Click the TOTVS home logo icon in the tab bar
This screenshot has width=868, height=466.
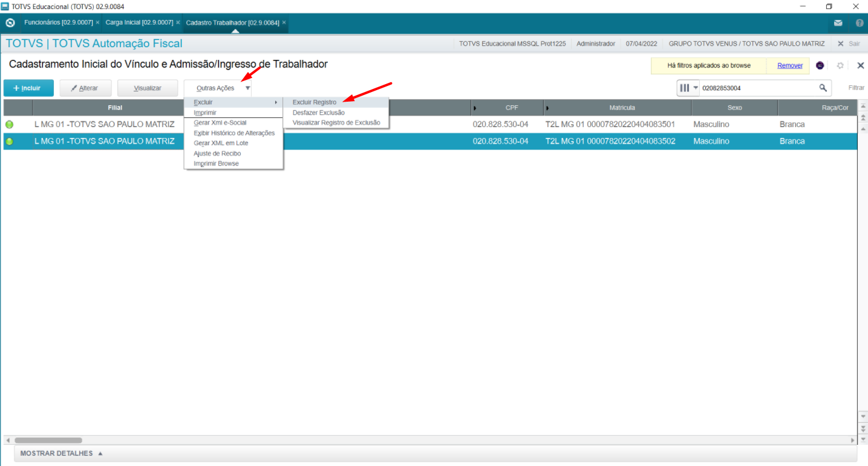[x=10, y=23]
